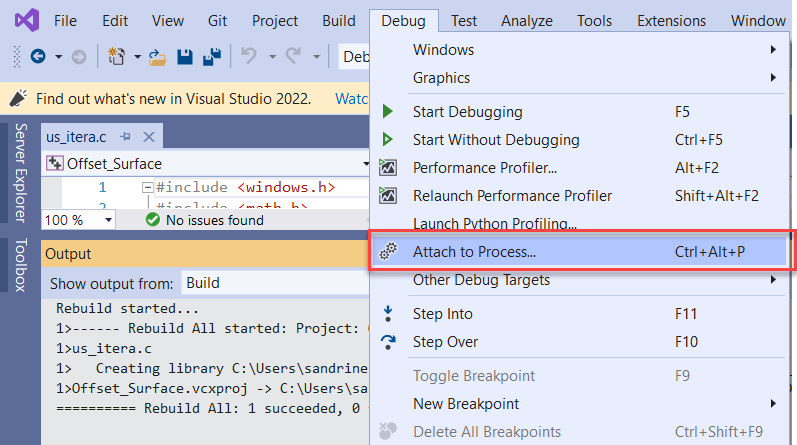Click the toolbar drag grip handle

pyautogui.click(x=17, y=56)
